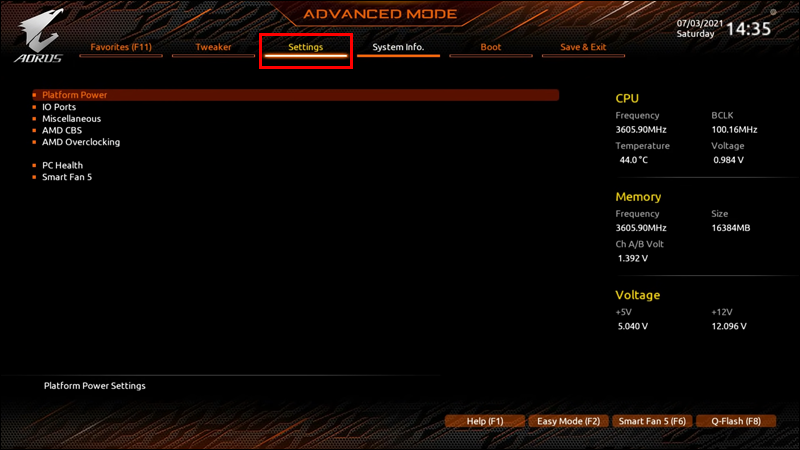Select the Miscellaneous menu entry

tap(71, 118)
